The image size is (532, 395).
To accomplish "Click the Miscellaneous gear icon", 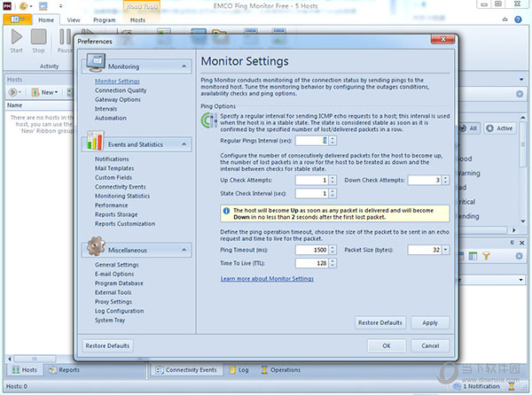I will [96, 246].
